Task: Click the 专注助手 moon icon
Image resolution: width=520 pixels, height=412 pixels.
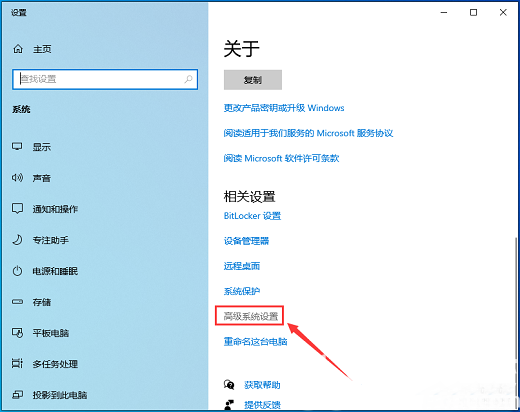Action: [x=17, y=240]
